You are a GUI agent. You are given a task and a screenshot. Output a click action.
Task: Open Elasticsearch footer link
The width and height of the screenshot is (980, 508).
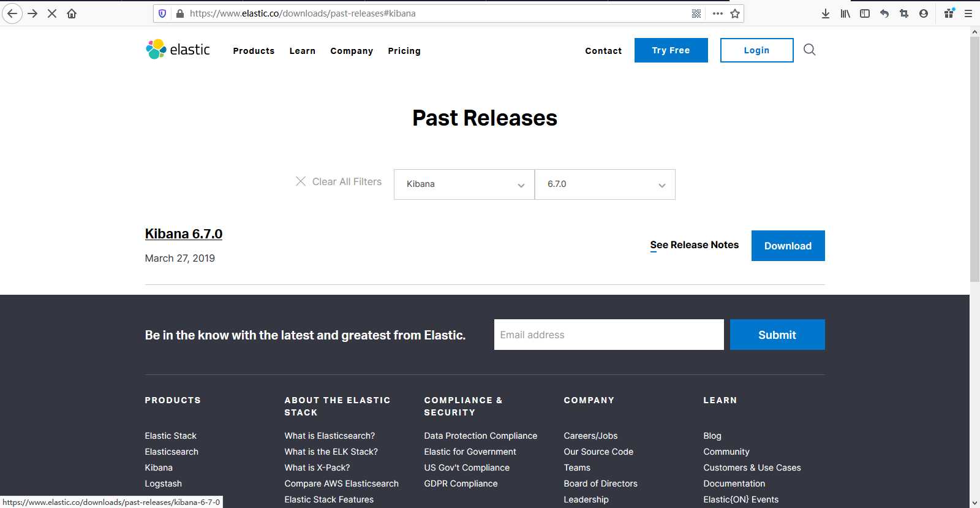pyautogui.click(x=171, y=452)
